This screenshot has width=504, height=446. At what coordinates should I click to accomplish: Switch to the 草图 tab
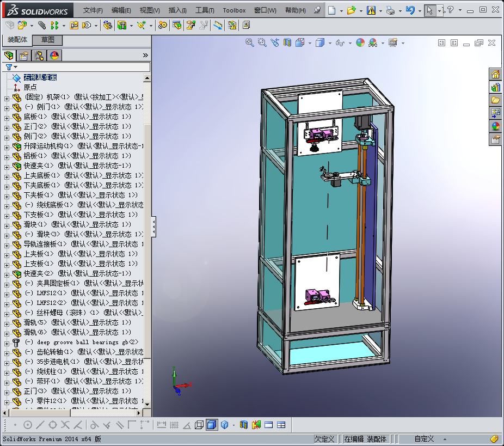[x=48, y=40]
